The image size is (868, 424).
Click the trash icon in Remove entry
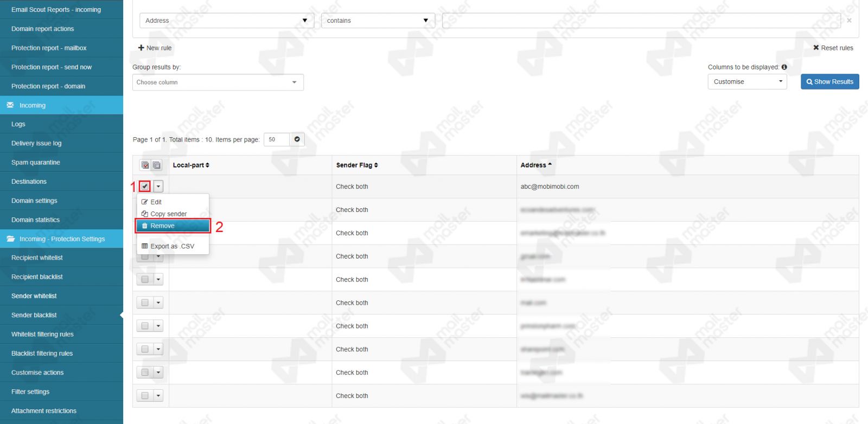(x=145, y=226)
